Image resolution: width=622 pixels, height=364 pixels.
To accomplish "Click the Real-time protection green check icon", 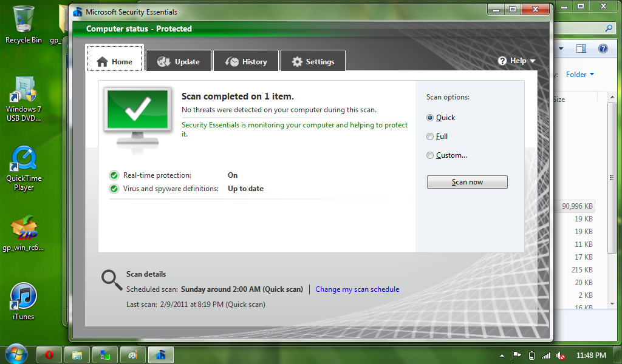I will (114, 175).
